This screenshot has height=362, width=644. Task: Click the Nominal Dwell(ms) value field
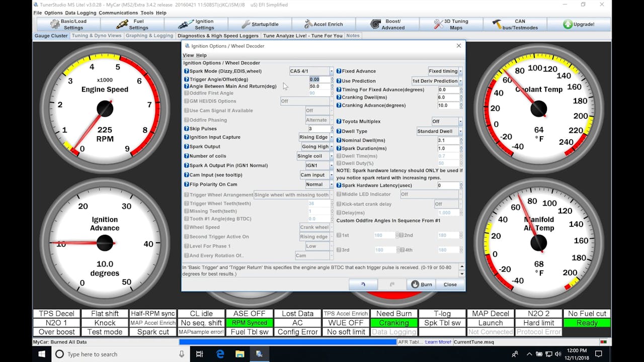coord(447,141)
